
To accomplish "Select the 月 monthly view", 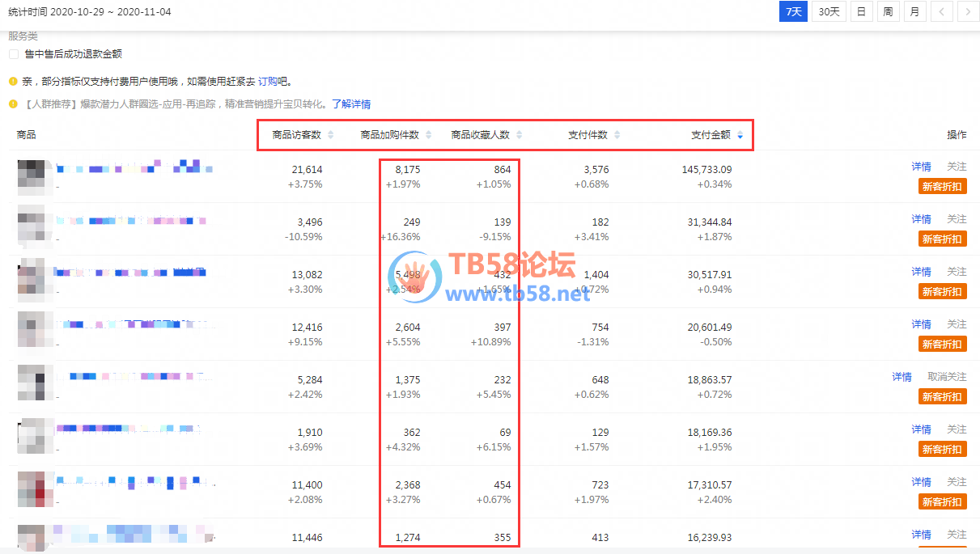I will 914,12.
